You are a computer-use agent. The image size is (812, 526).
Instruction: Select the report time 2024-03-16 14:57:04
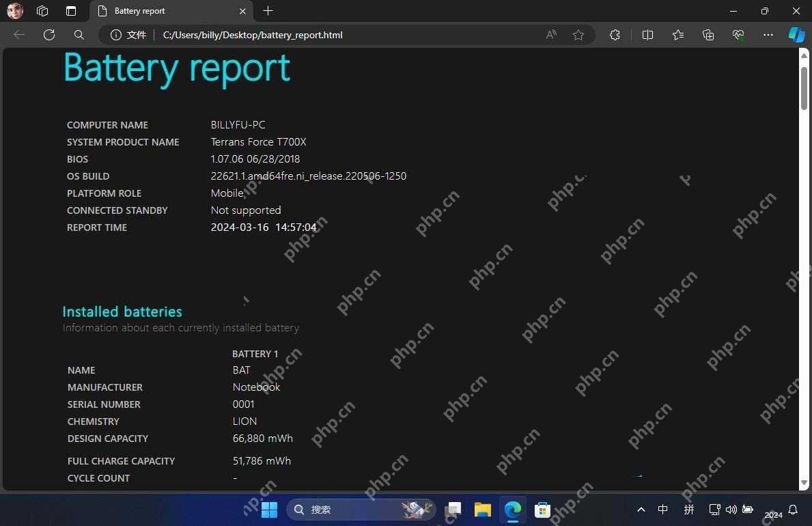coord(264,227)
